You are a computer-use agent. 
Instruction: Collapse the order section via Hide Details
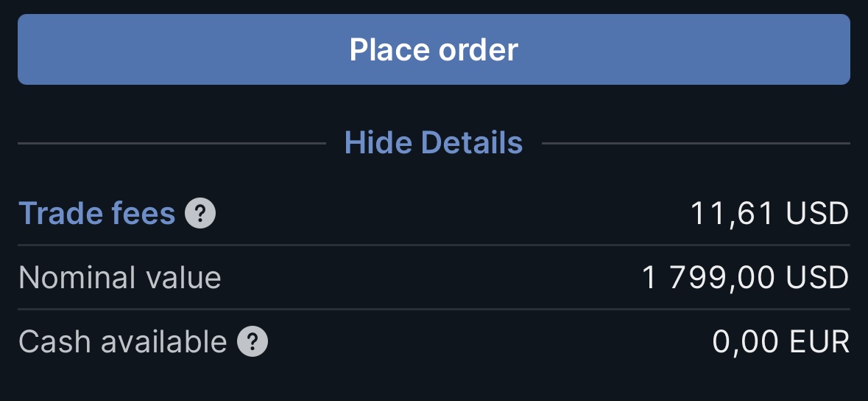[434, 142]
